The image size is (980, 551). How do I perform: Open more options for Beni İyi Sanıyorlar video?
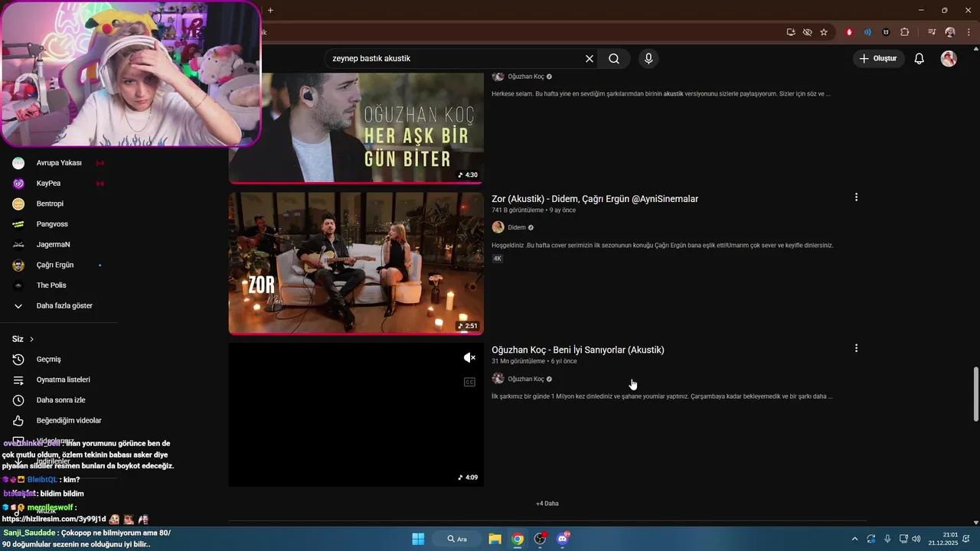click(856, 348)
